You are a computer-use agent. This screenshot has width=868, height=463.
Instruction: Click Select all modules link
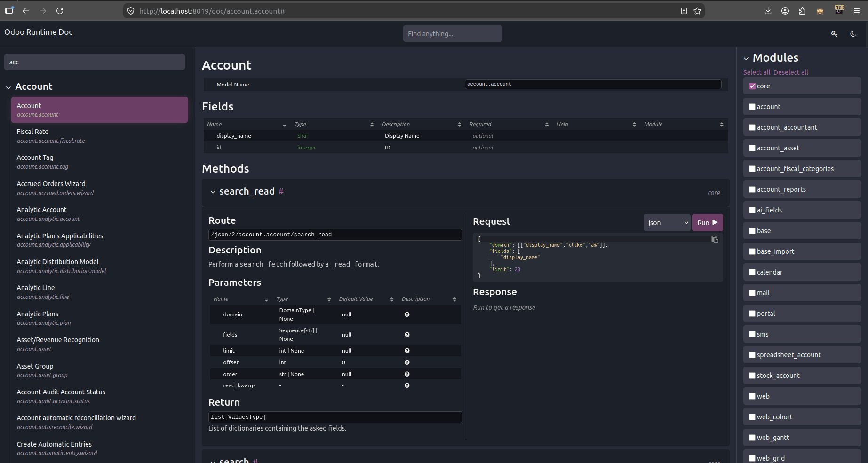tap(757, 72)
